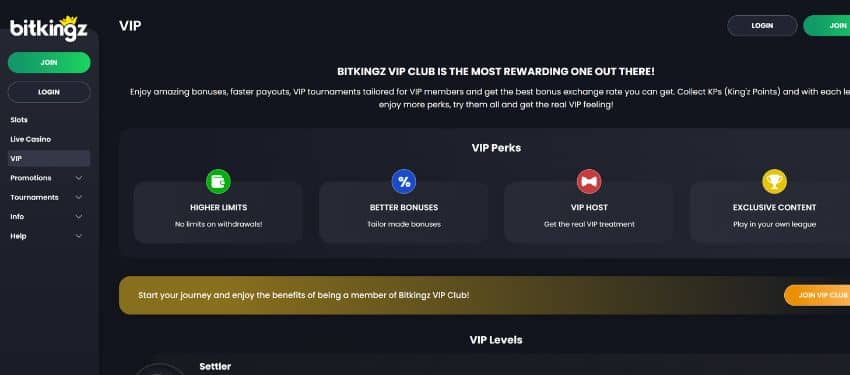
Task: Click the Higher Limits perk card
Action: click(x=218, y=212)
